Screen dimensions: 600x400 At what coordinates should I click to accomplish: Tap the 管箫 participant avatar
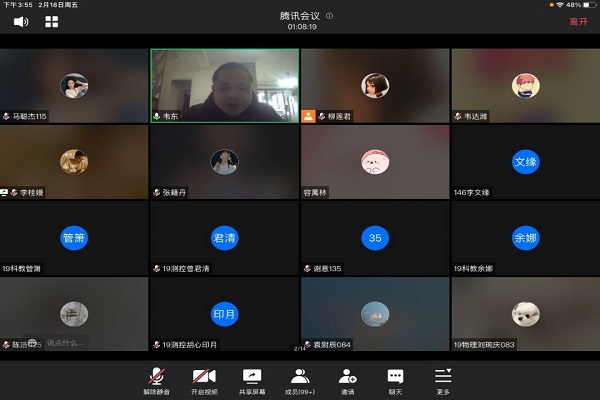[x=74, y=238]
